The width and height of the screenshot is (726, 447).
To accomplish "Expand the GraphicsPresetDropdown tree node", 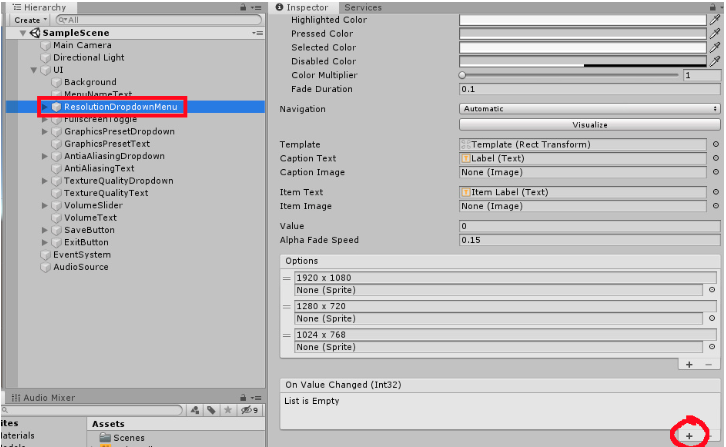I will coord(44,132).
